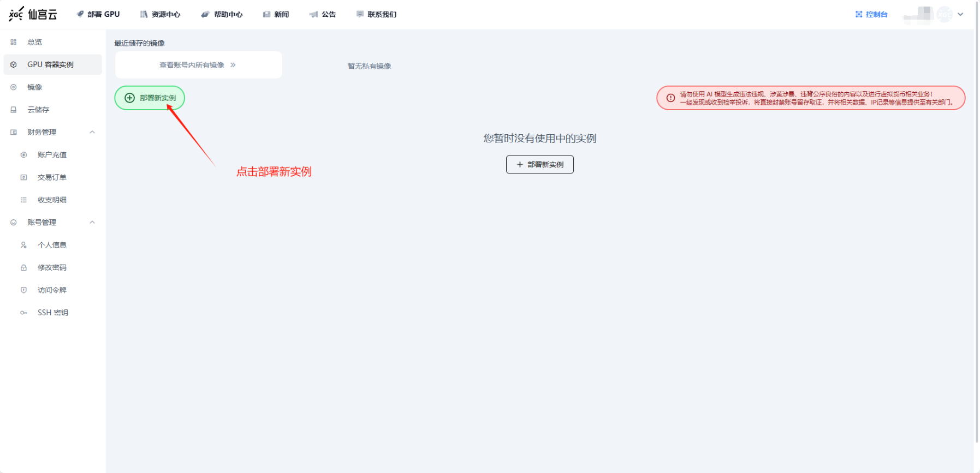This screenshot has width=980, height=473.
Task: Open 部署 GPU in top navigation
Action: 98,14
